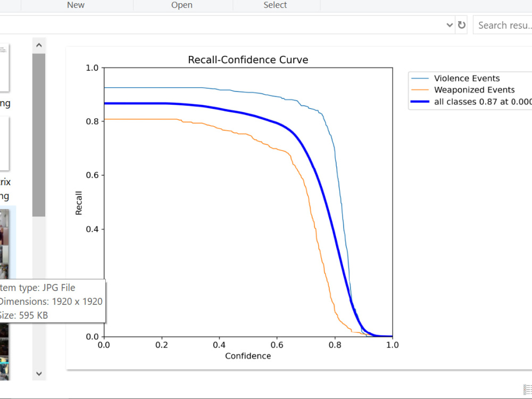Click the 'Confidence' x-axis label
This screenshot has width=532, height=399.
tap(248, 356)
